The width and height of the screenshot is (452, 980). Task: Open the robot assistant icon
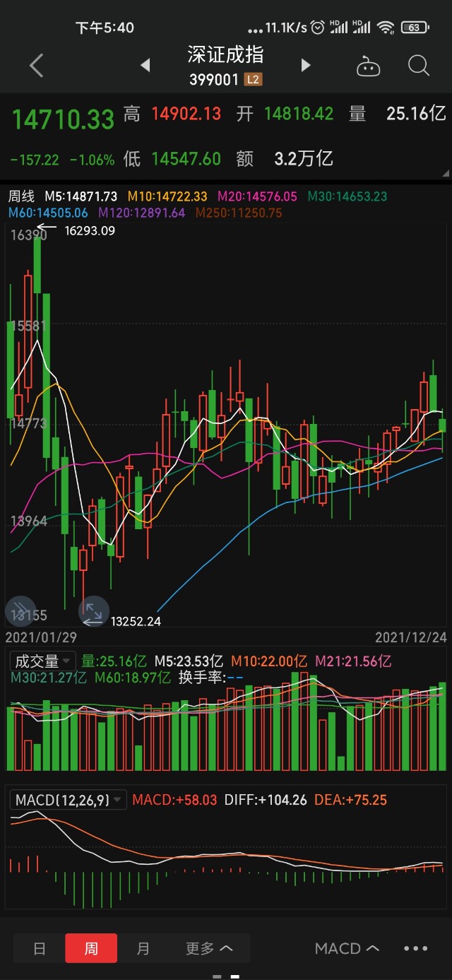click(368, 66)
